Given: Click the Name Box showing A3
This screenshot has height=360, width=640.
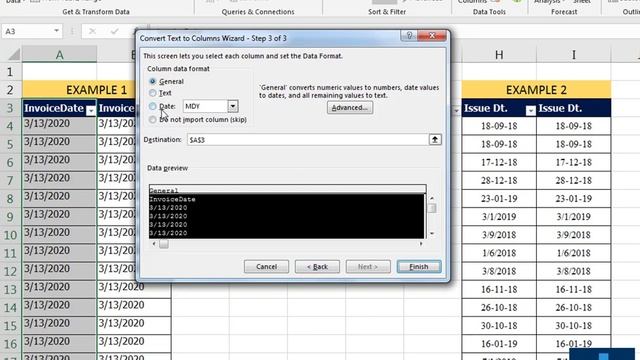Looking at the screenshot, I should 28,31.
